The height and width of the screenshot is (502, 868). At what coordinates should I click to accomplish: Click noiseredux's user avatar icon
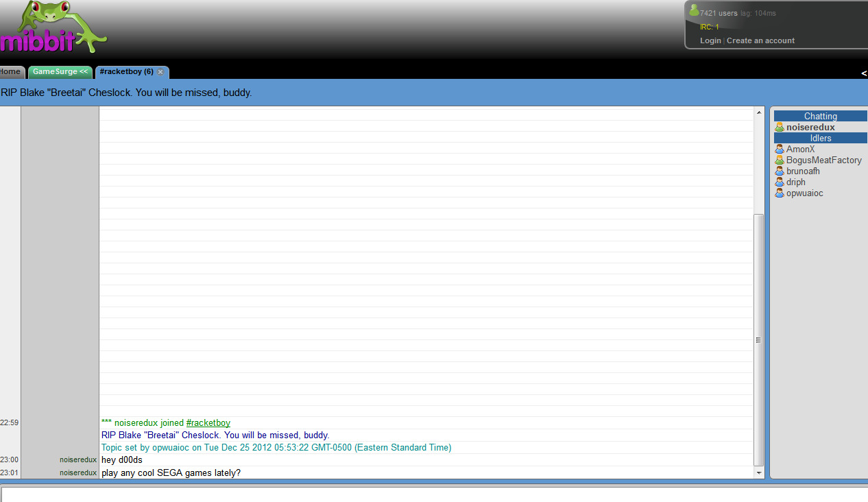780,127
